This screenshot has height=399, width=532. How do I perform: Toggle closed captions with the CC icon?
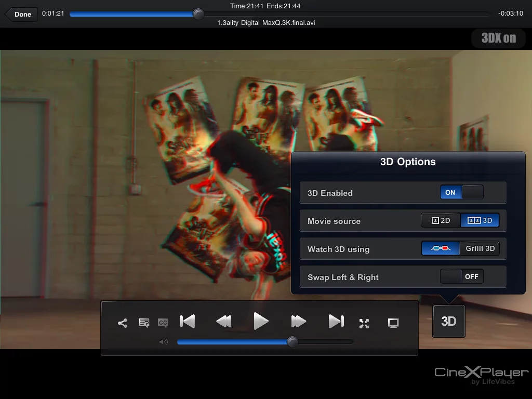(x=163, y=323)
